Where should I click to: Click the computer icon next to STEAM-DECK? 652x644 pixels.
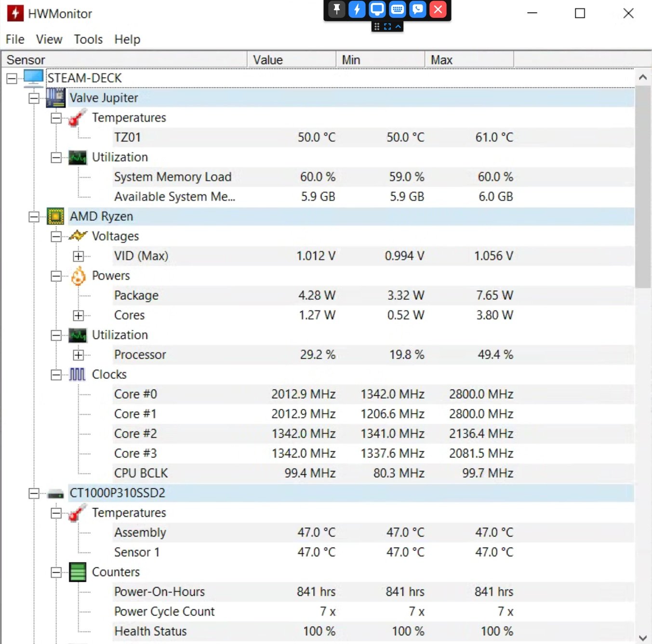(33, 78)
